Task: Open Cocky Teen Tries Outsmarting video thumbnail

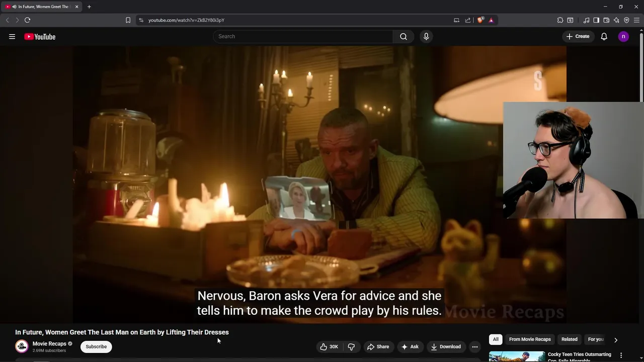Action: [x=517, y=356]
